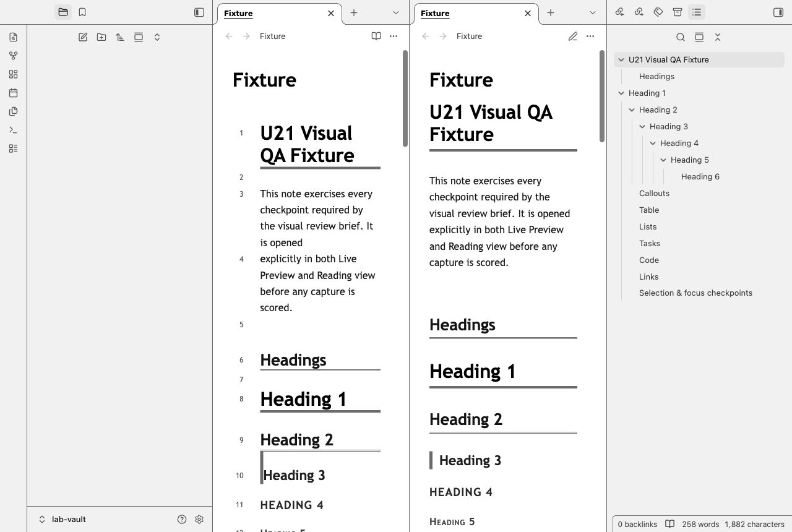Jump to Selection & focus checkpoints in outline
Image resolution: width=792 pixels, height=532 pixels.
[x=695, y=293]
